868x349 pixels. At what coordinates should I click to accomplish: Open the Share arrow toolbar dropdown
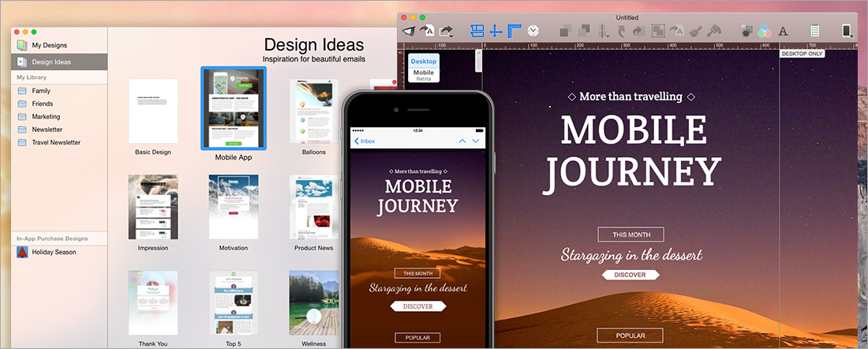446,31
